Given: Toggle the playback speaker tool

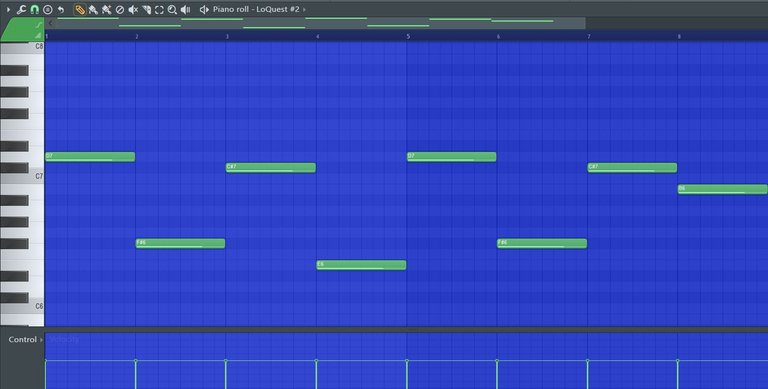Looking at the screenshot, I should tap(186, 9).
